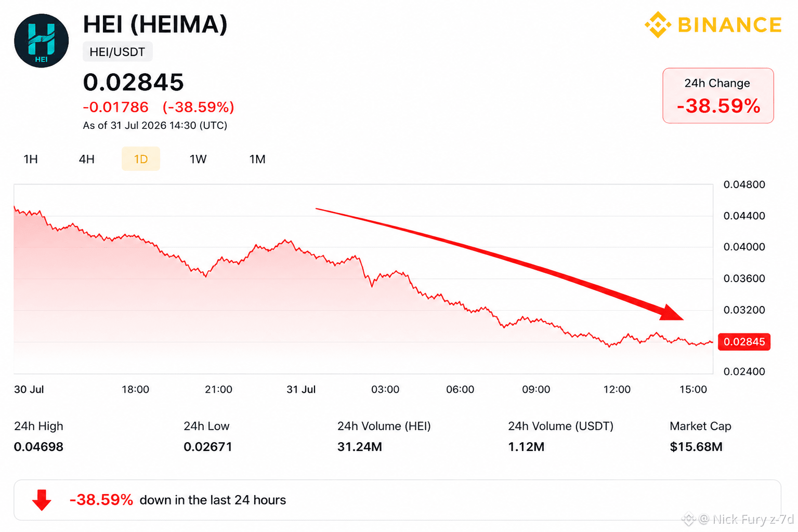Click the watermark logo near Nick Fury
Image resolution: width=798 pixels, height=532 pixels.
tap(688, 518)
